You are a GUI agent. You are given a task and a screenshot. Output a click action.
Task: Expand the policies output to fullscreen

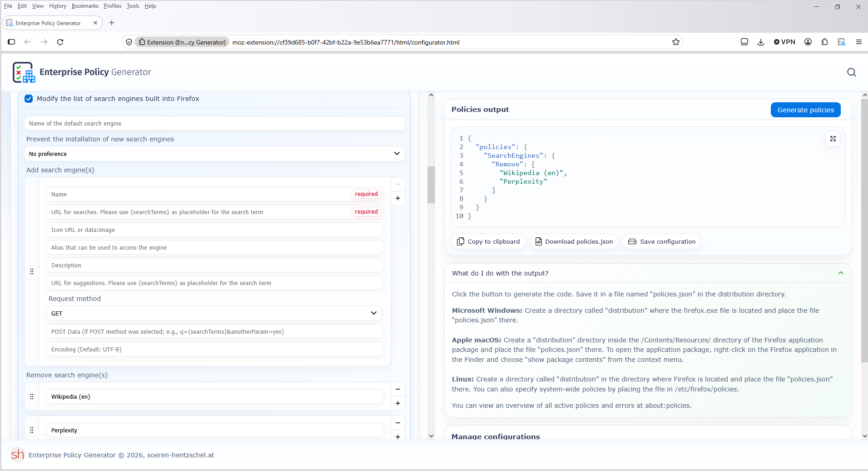pyautogui.click(x=833, y=139)
